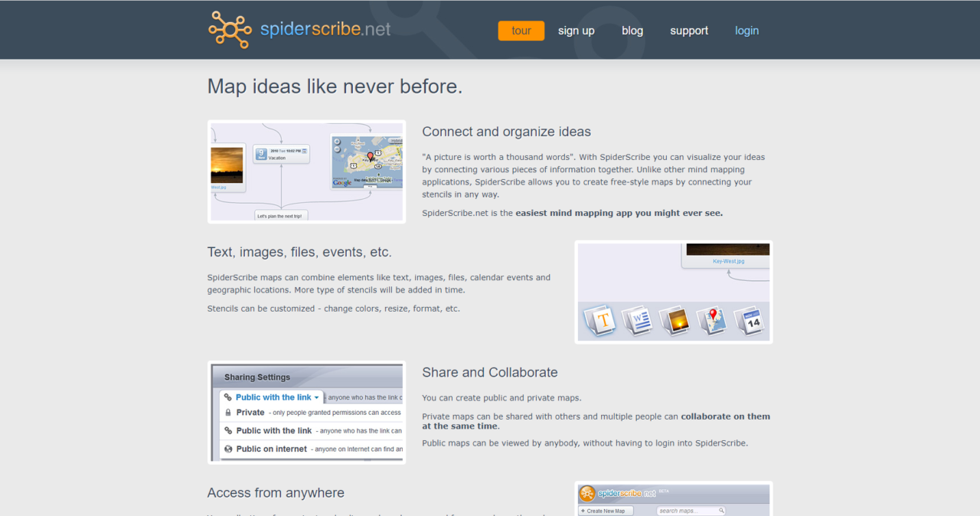Click the lock icon beside Private
Viewport: 980px width, 516px height.
pos(228,412)
